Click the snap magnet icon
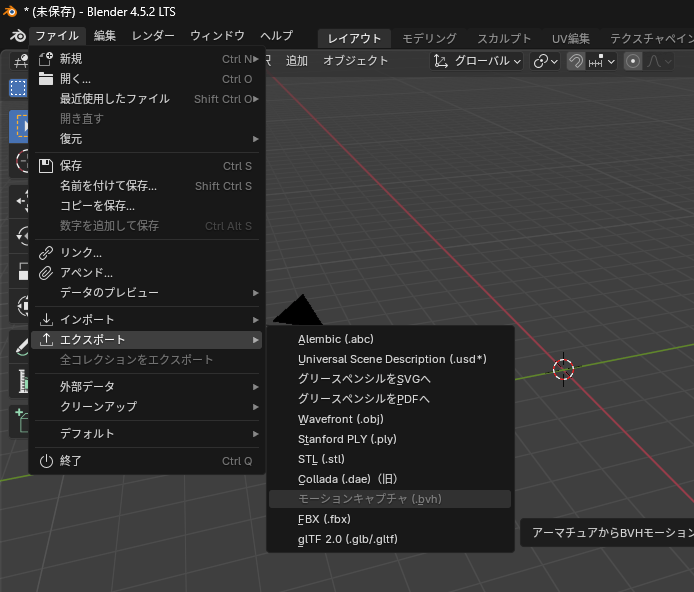Image resolution: width=694 pixels, height=592 pixels. coord(576,61)
